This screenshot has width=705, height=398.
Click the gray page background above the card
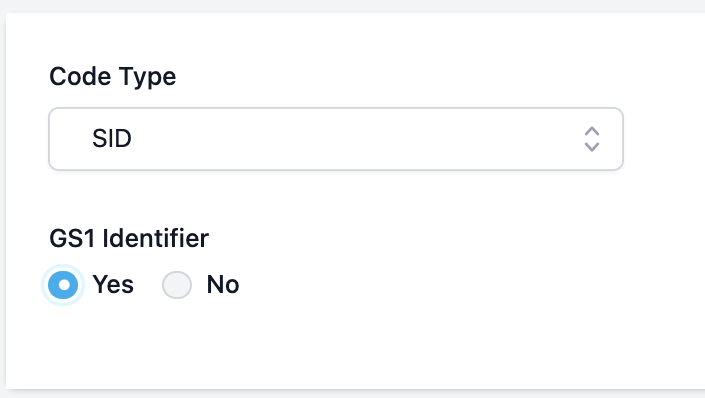352,6
